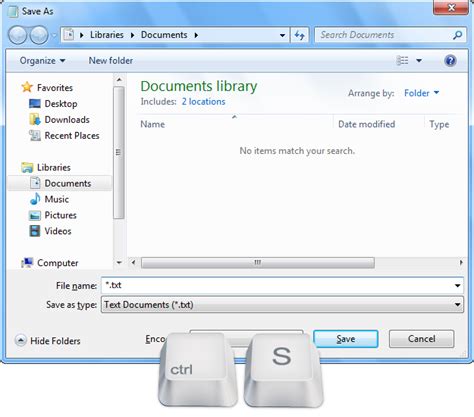Select Recent Places in Favorites

(x=72, y=136)
